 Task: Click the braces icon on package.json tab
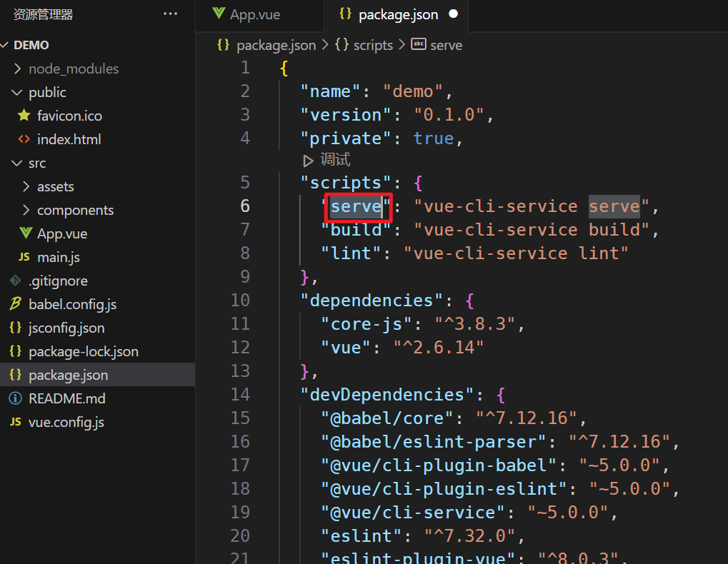pos(346,14)
